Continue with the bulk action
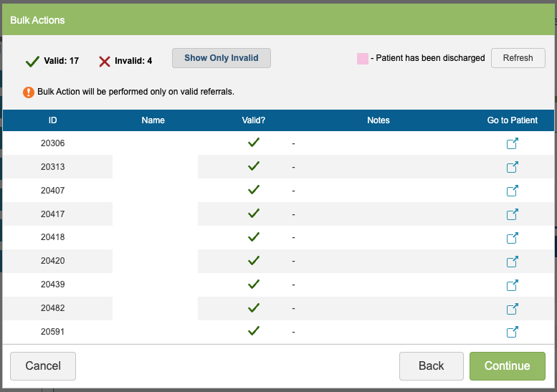The width and height of the screenshot is (557, 392). pyautogui.click(x=507, y=366)
